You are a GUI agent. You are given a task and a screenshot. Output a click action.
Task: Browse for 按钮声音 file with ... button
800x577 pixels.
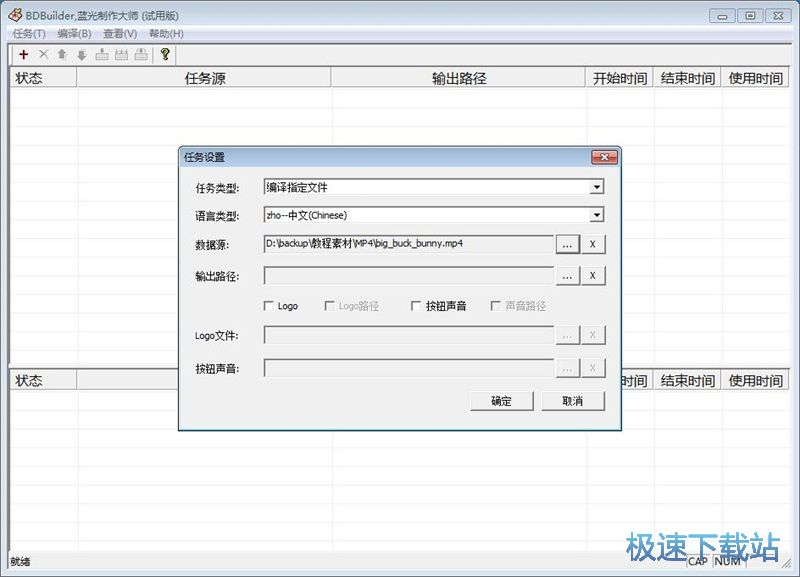(x=567, y=368)
